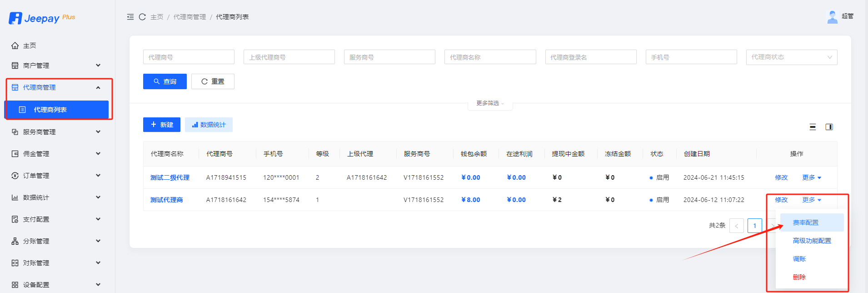Select 删除 from the dropdown menu
The image size is (868, 293).
tap(799, 277)
